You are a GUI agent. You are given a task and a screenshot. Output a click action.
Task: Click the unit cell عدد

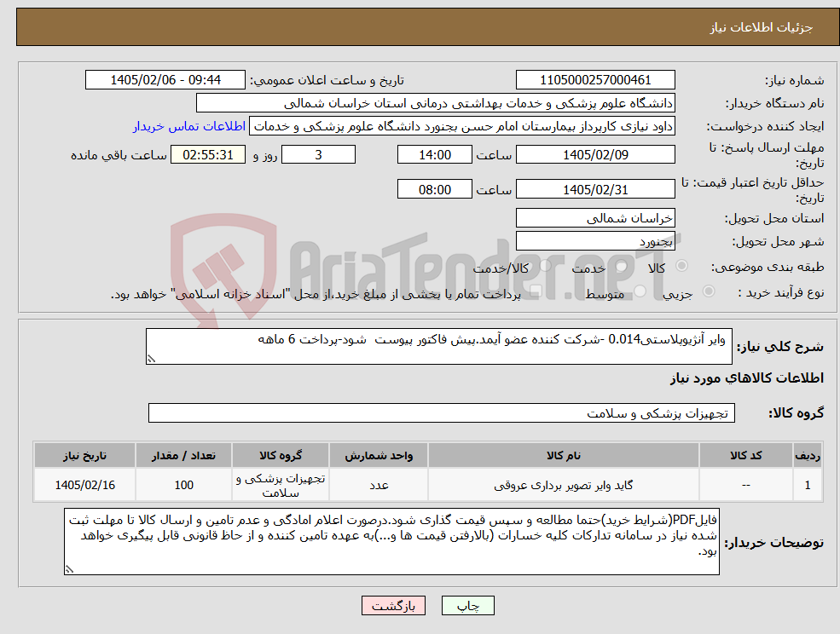(379, 485)
